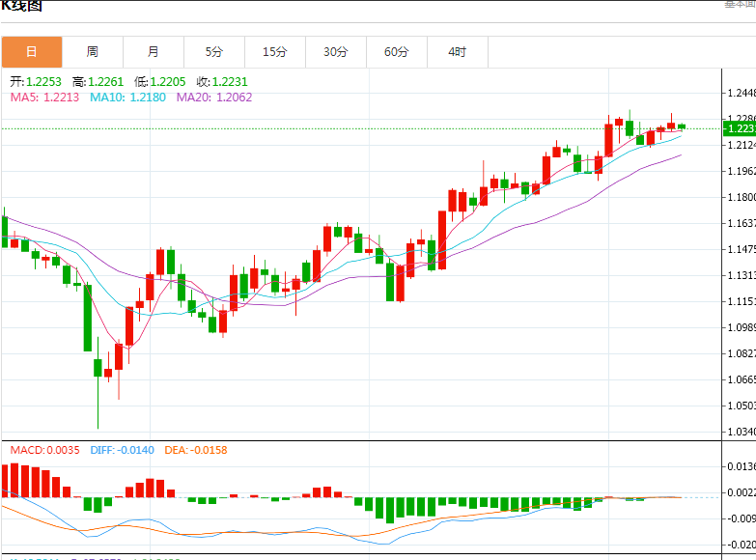Click the DEA:-0.0158 indicator label

pos(196,450)
